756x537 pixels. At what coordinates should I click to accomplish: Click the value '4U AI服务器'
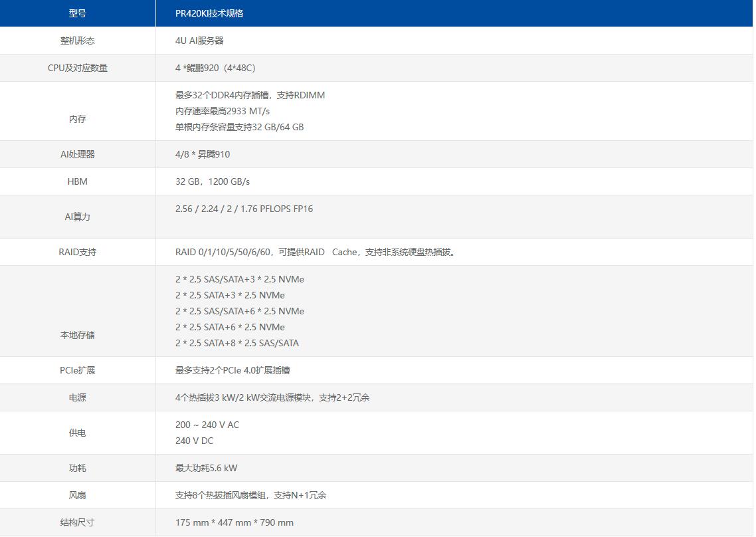(199, 41)
